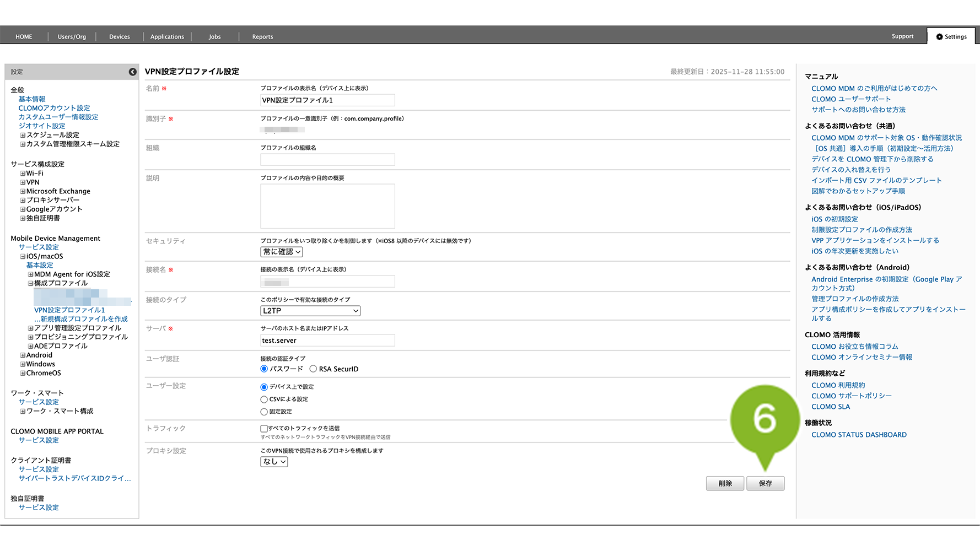Open the CLOMO STATUS DASHBOARD link
The image size is (980, 551).
859,435
